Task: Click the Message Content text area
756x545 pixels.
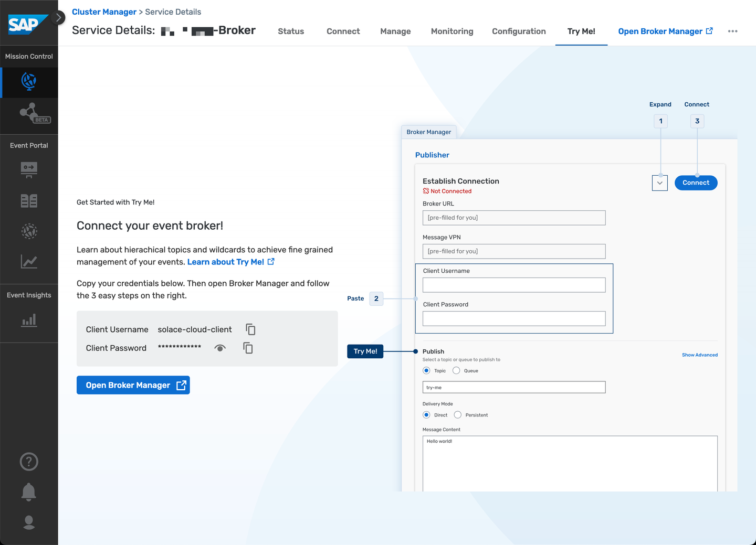Action: [570, 464]
